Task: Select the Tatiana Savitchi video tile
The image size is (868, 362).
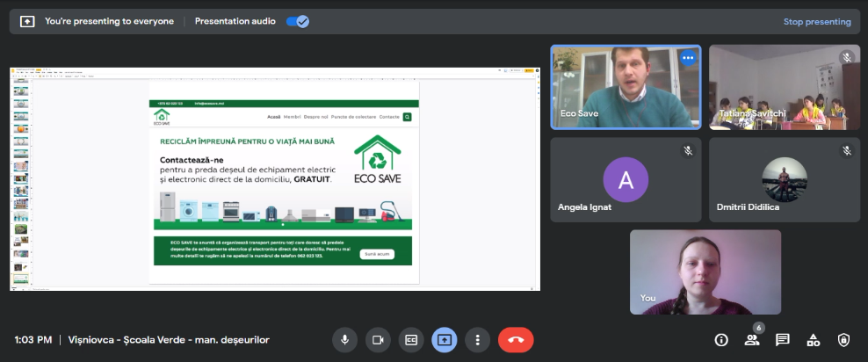Action: (x=785, y=88)
